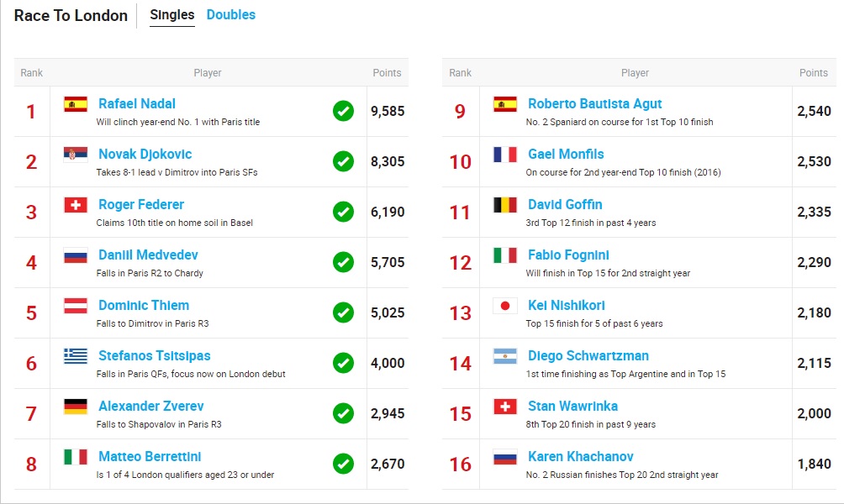Click the France flag beside Gael Monfils
The image size is (844, 504).
pos(505,155)
